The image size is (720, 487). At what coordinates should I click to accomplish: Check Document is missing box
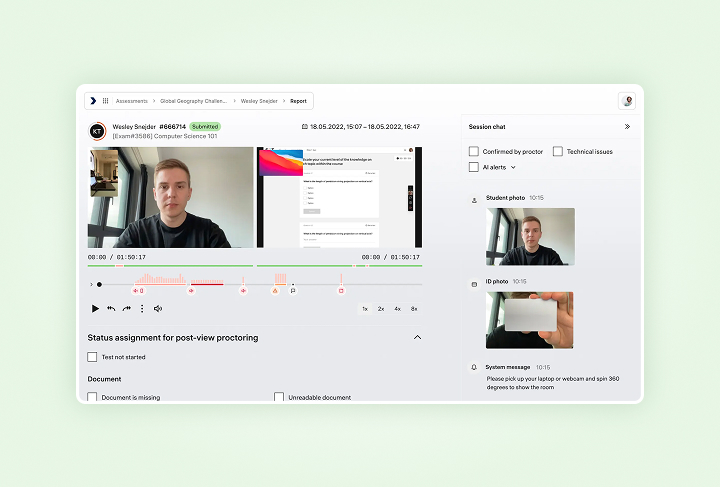92,397
